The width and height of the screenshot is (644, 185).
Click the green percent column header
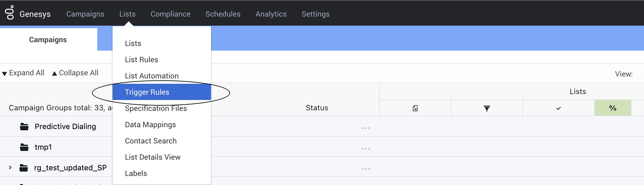(x=613, y=108)
